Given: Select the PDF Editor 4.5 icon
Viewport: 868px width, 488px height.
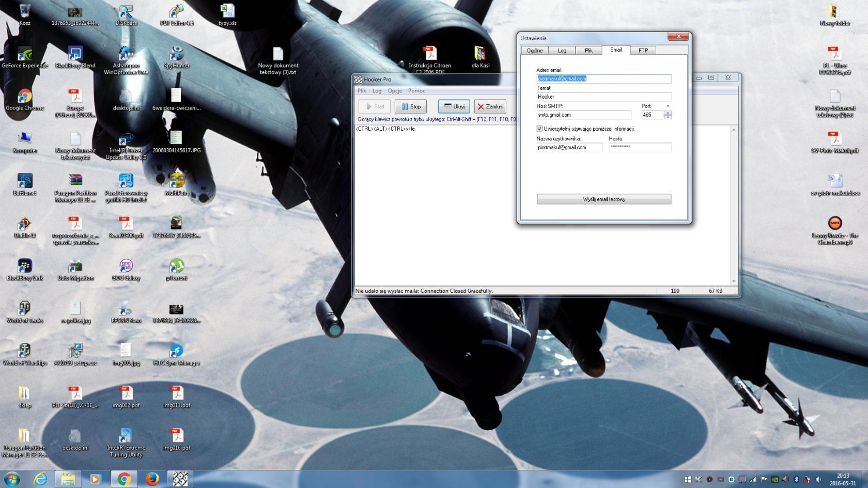Looking at the screenshot, I should coord(177,14).
